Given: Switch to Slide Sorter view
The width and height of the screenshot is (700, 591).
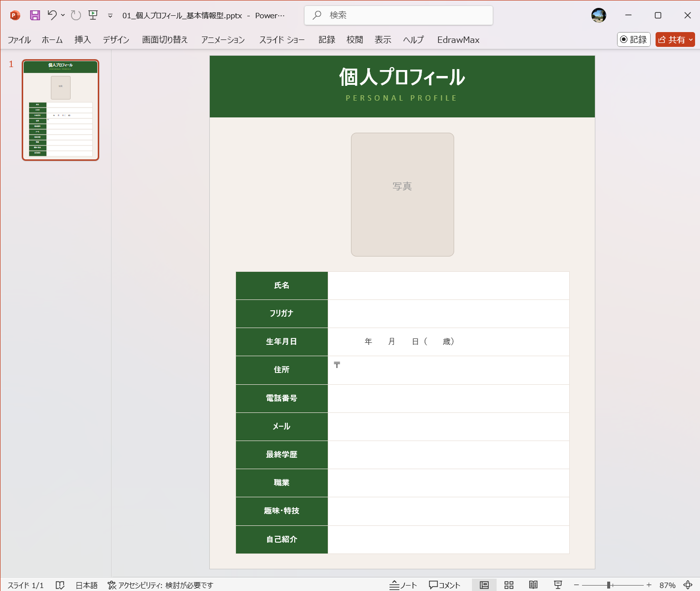Looking at the screenshot, I should 509,585.
